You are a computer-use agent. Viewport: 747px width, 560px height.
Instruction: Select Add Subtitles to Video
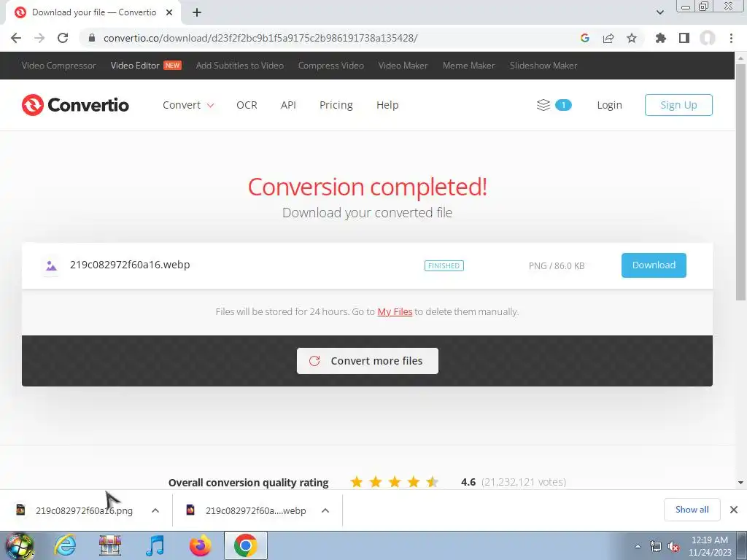click(239, 66)
